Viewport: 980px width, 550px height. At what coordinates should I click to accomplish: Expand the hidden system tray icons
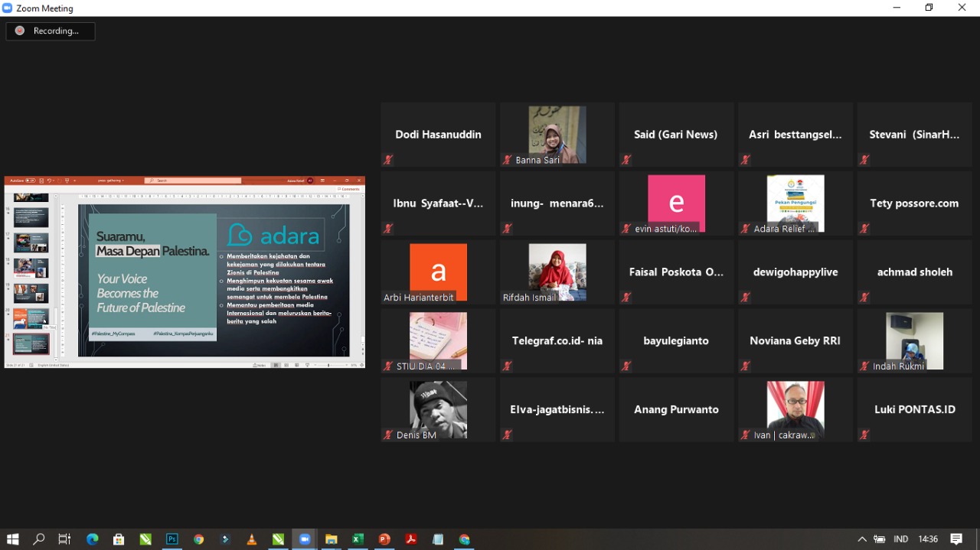pos(862,539)
